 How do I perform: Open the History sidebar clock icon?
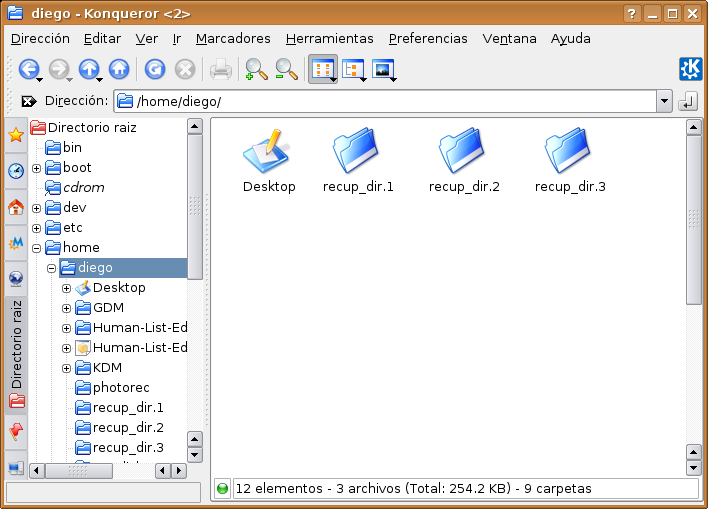tap(16, 171)
